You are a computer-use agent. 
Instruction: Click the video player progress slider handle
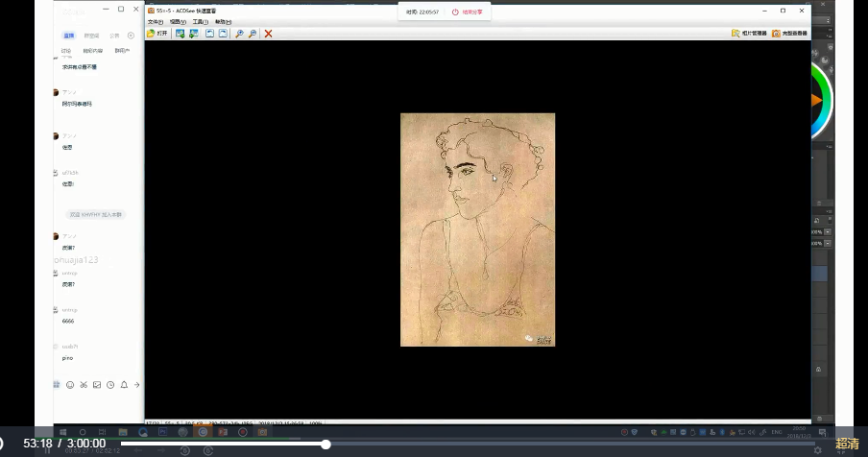326,444
